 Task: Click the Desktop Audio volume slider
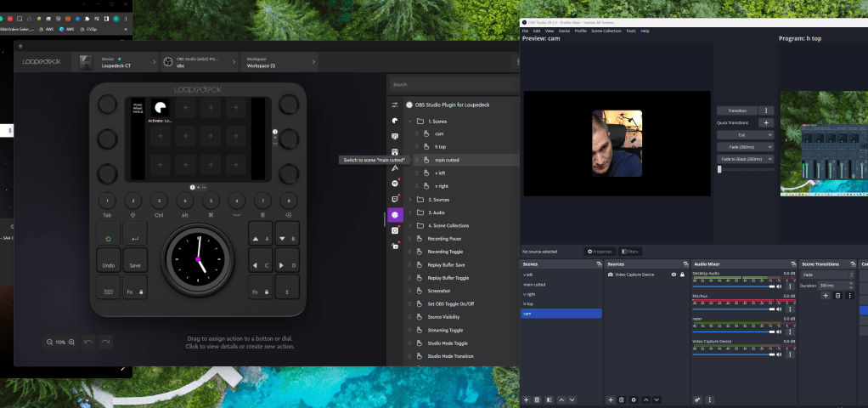734,286
